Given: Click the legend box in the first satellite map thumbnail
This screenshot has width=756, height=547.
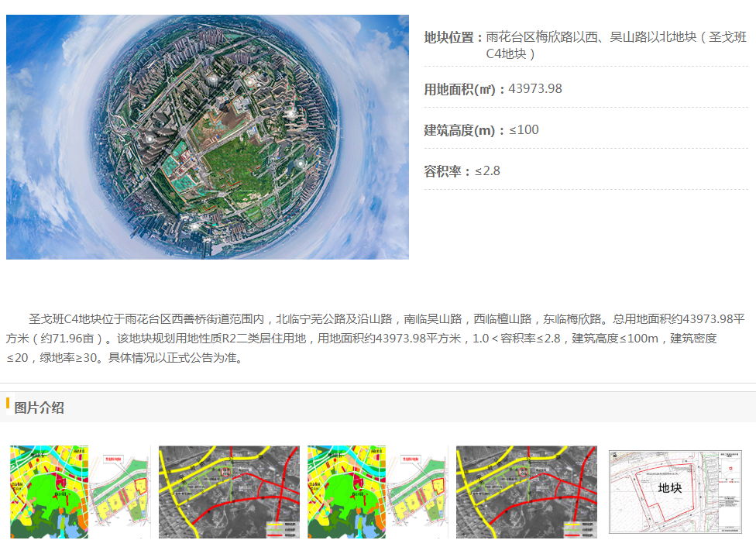Looking at the screenshot, I should tap(280, 529).
